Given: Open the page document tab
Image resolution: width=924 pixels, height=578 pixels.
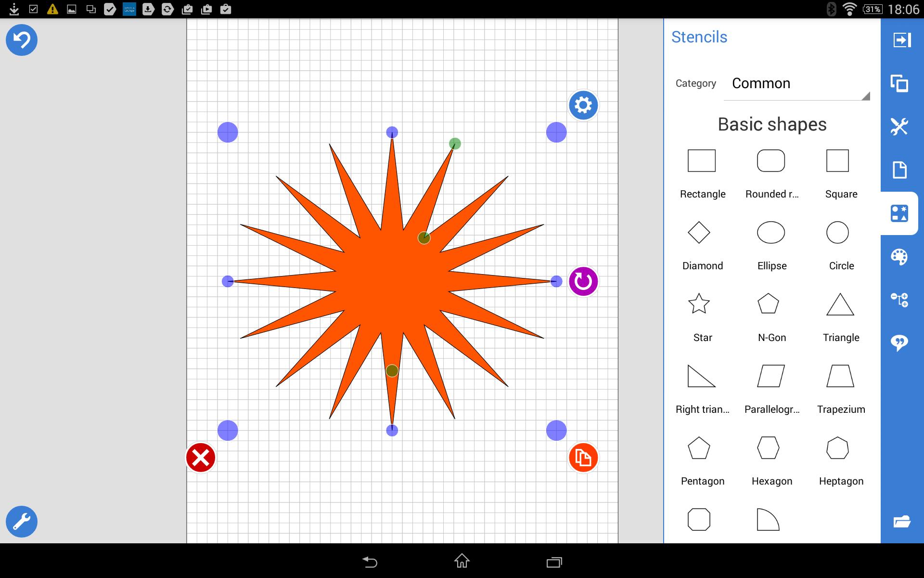Looking at the screenshot, I should [899, 170].
